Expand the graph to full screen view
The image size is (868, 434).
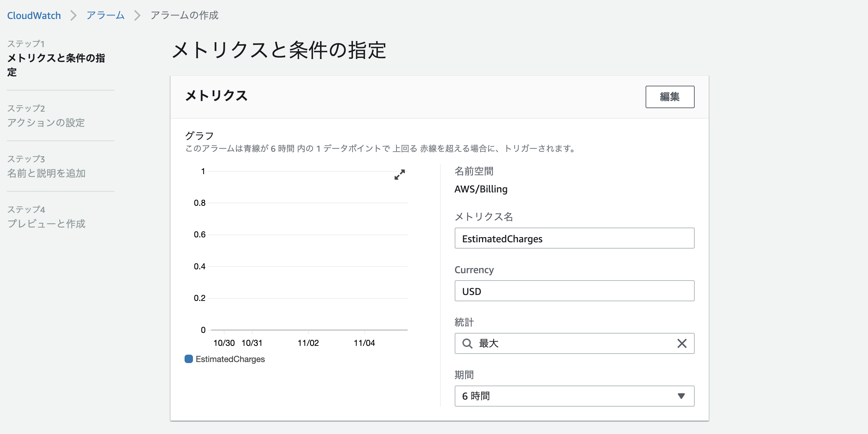(400, 175)
